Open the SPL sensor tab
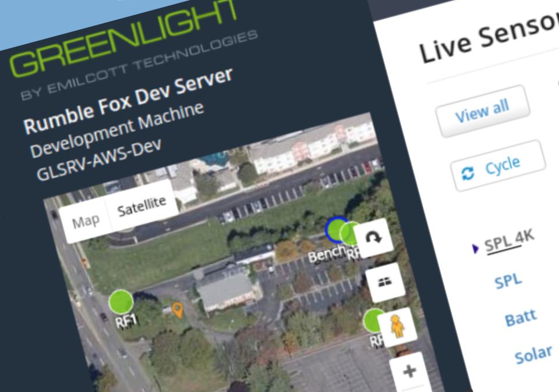The width and height of the screenshot is (559, 392). click(508, 281)
